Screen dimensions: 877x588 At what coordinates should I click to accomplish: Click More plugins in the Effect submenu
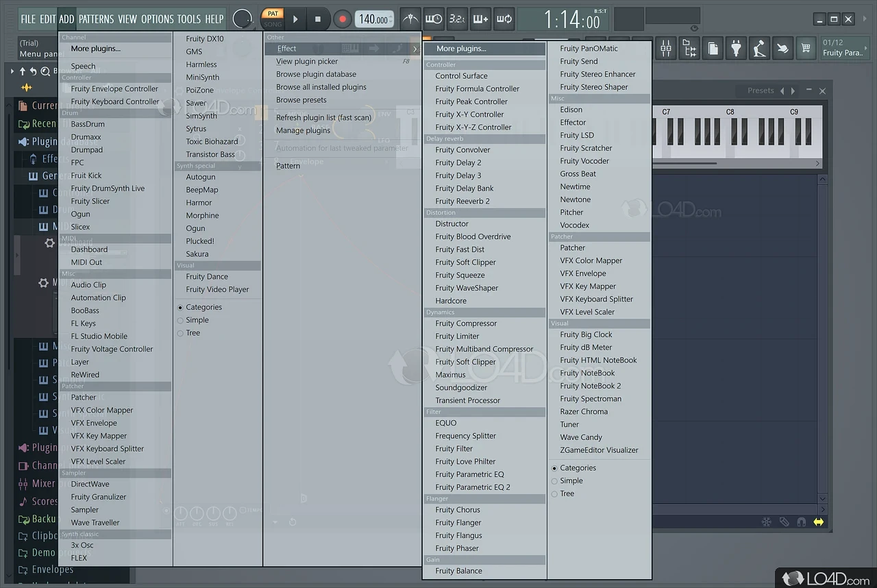pyautogui.click(x=484, y=49)
